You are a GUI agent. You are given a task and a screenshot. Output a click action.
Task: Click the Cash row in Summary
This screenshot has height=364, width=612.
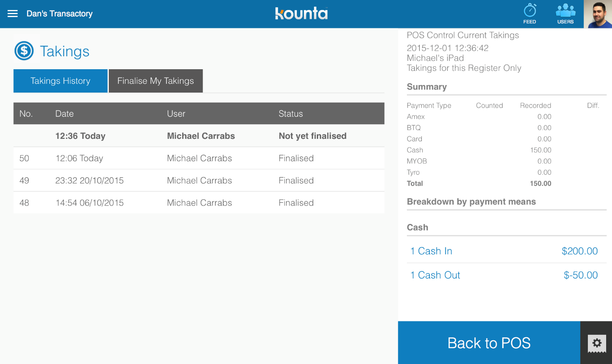(479, 150)
